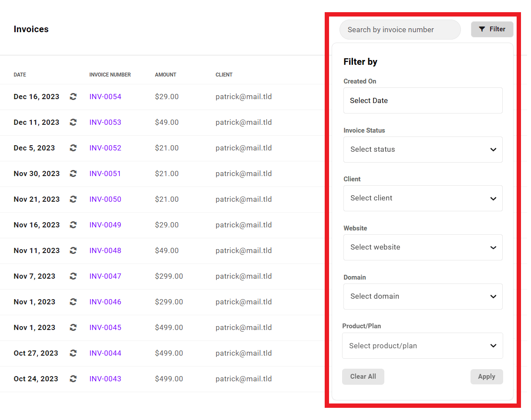Image resolution: width=531 pixels, height=420 pixels.
Task: Click the recurring icon in the INV-0045 row
Action: pos(73,327)
